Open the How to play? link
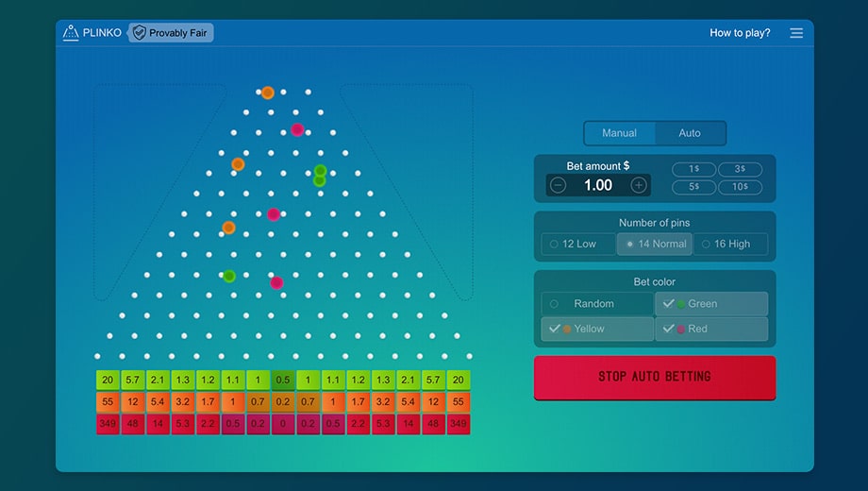 tap(740, 33)
